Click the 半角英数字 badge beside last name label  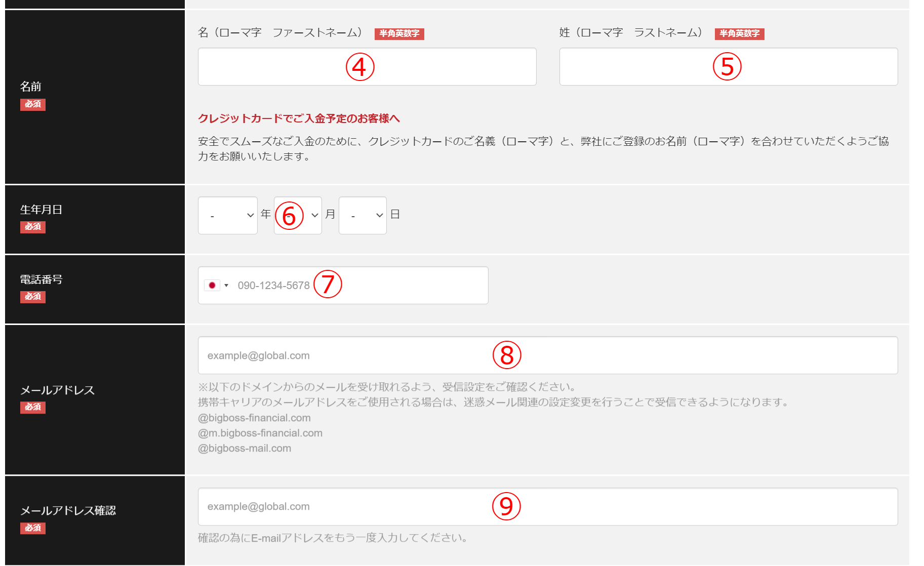[739, 34]
